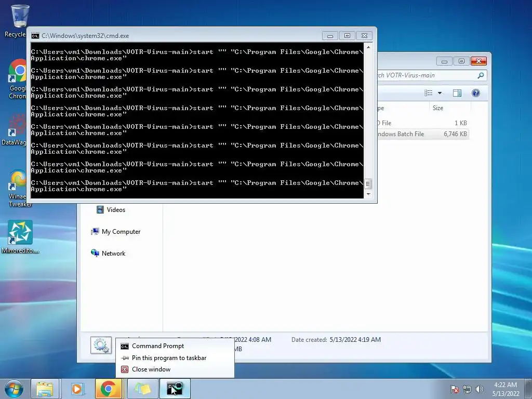Viewport: 532px width, 399px height.
Task: Open the Mirrored.to desktop shortcut
Action: tap(20, 236)
